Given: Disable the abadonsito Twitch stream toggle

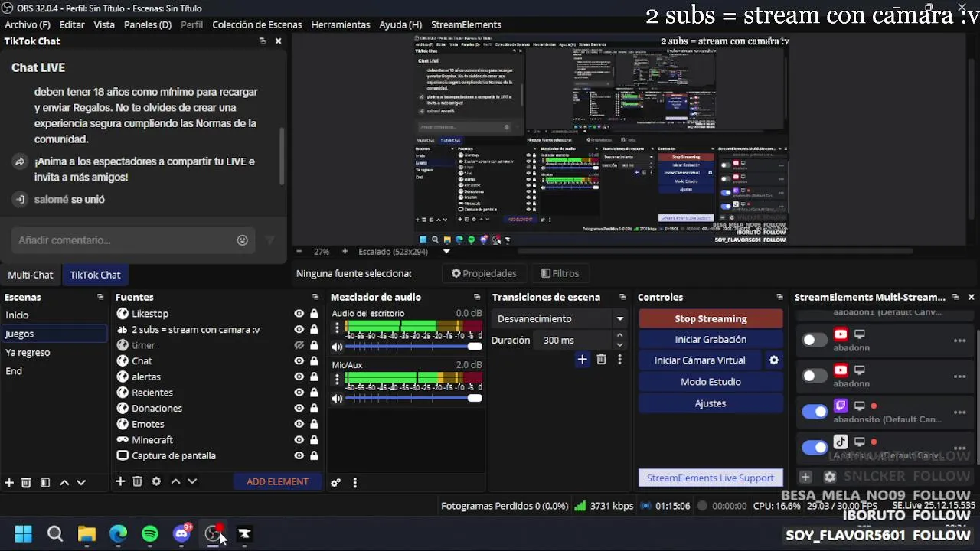Looking at the screenshot, I should point(815,412).
